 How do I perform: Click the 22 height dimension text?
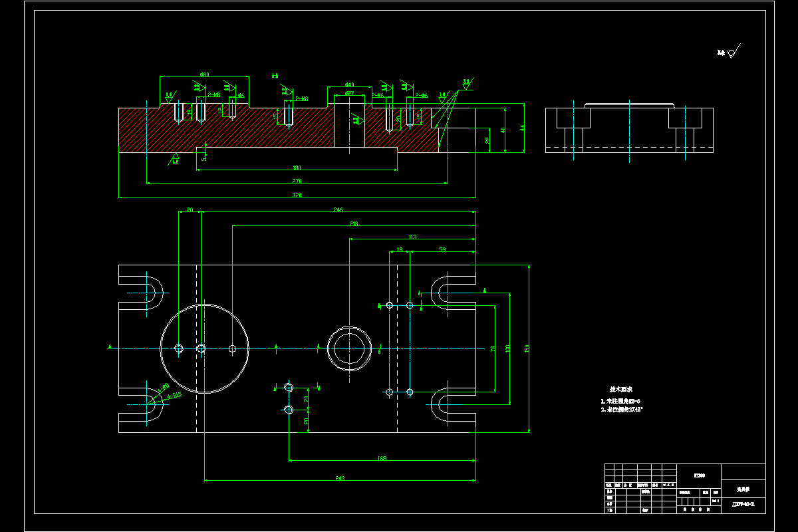(x=487, y=140)
